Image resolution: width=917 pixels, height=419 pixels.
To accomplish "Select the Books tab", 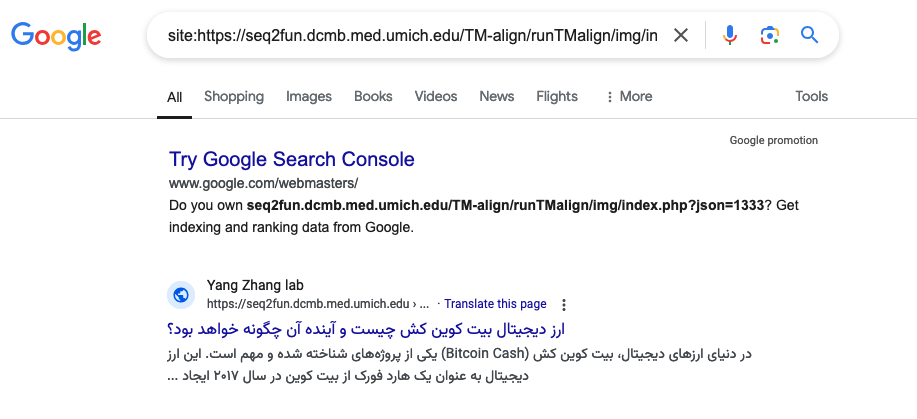I will click(x=373, y=97).
